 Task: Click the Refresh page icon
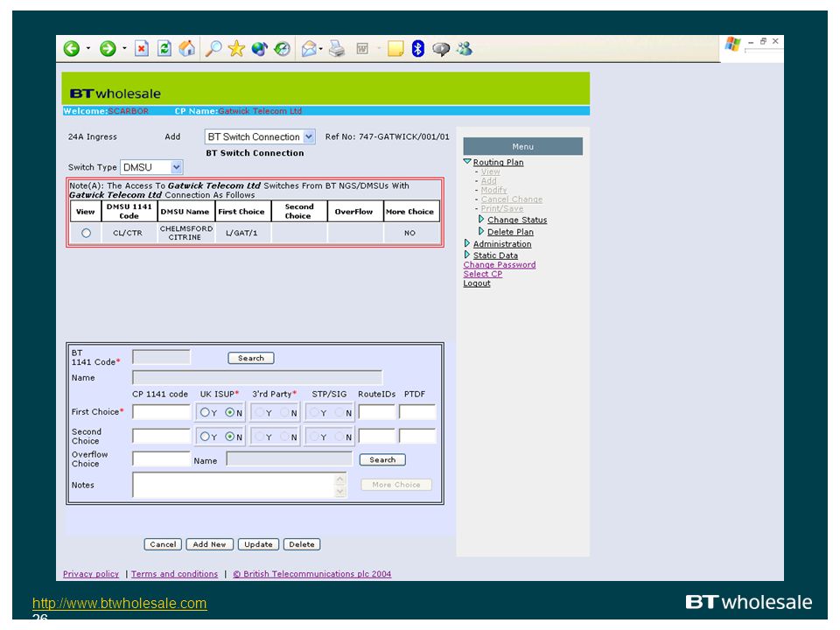coord(164,49)
